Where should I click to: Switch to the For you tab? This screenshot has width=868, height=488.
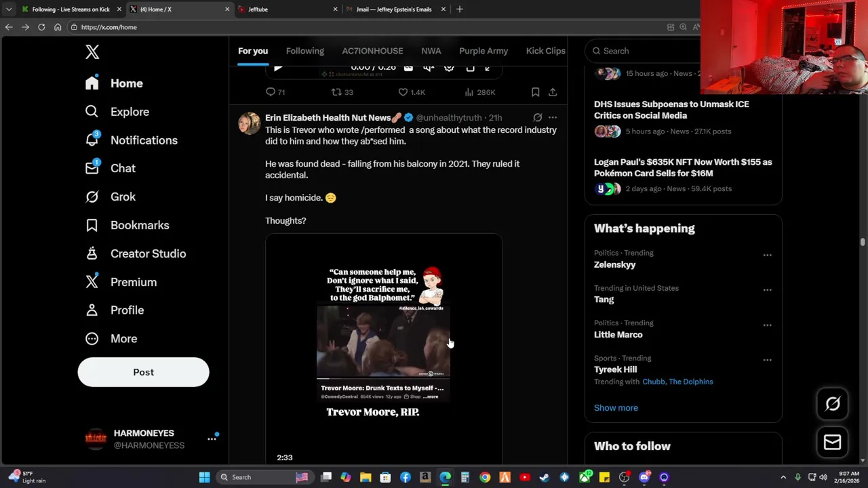click(253, 51)
